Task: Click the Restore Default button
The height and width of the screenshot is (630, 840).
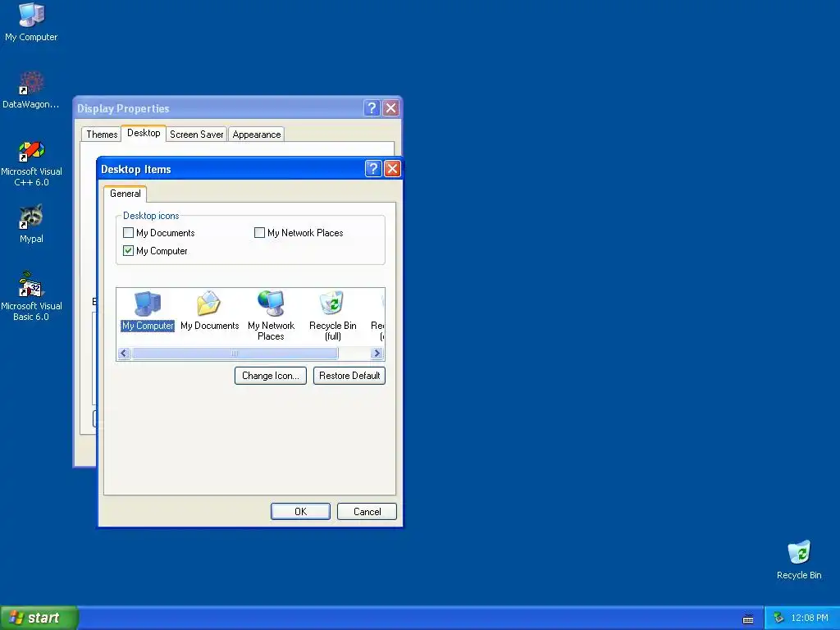Action: click(349, 376)
